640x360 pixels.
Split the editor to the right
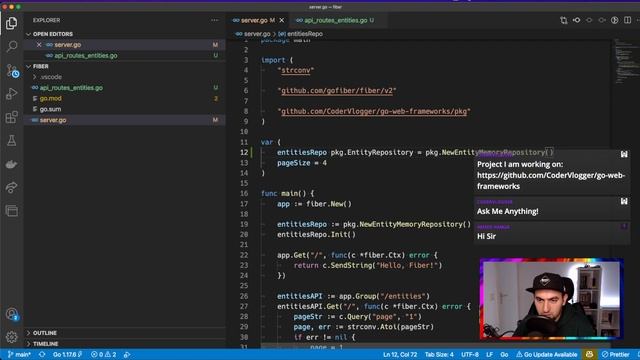coord(627,20)
